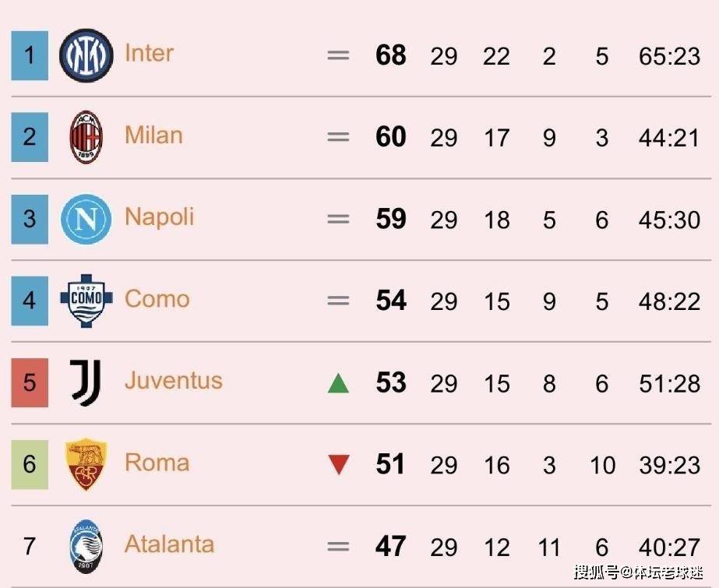Click the Juventus logo icon
719x588 pixels.
[86, 382]
